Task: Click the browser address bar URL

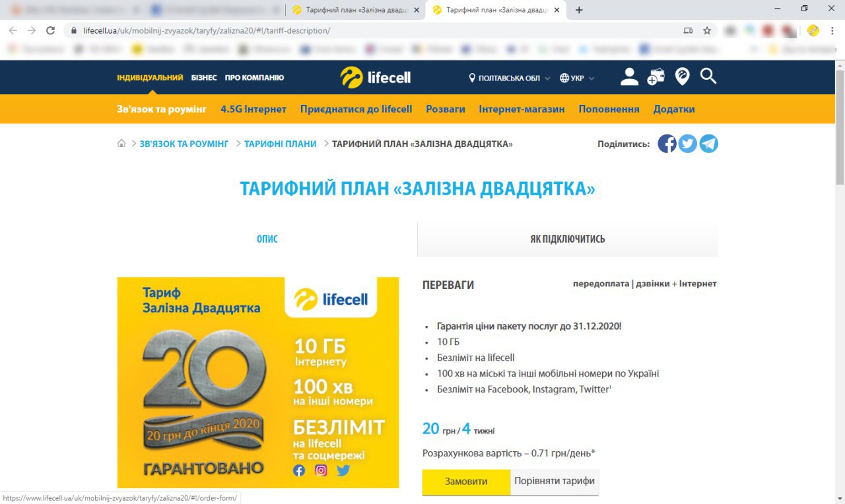Action: [x=207, y=30]
